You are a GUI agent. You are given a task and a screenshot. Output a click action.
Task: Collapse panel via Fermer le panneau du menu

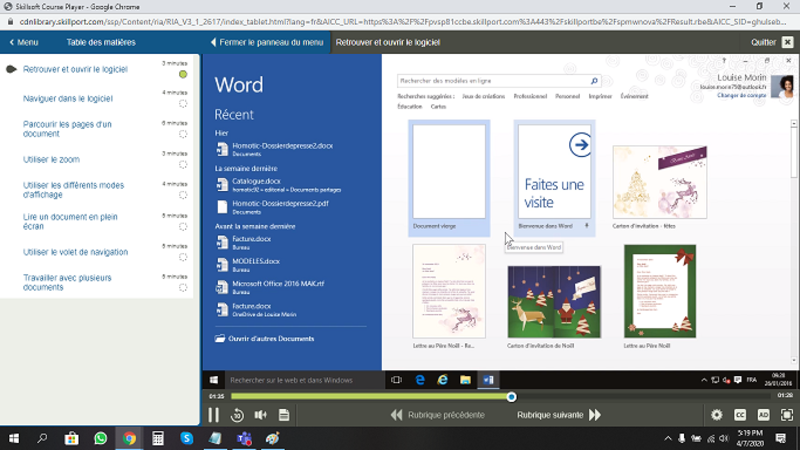click(267, 42)
